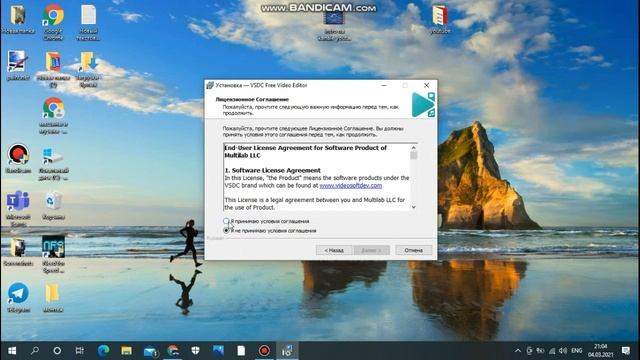Viewport: 640px width, 360px height.
Task: Switch to Chrome in taskbar
Action: coord(173,351)
